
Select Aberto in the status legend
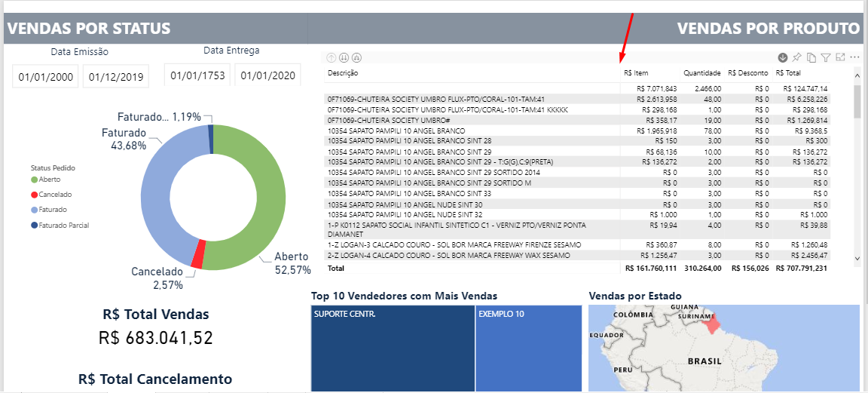click(46, 180)
